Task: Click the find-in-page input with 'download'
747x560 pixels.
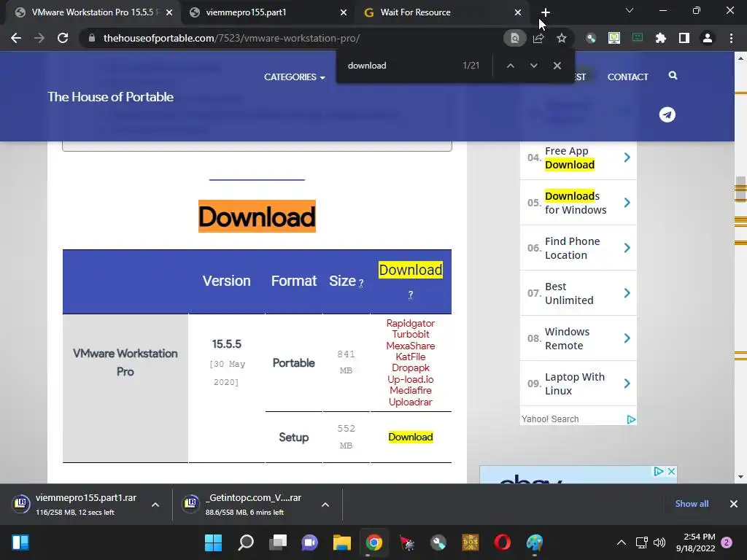Action: [400, 65]
